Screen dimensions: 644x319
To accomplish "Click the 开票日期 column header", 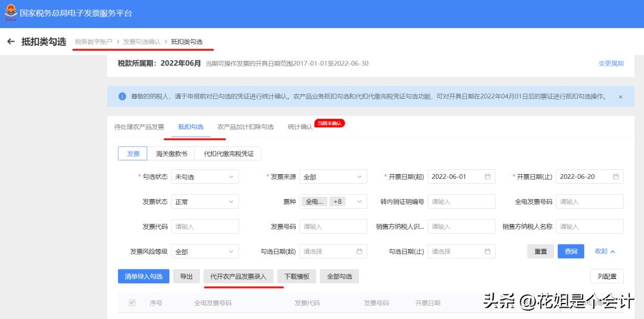I will [428, 303].
